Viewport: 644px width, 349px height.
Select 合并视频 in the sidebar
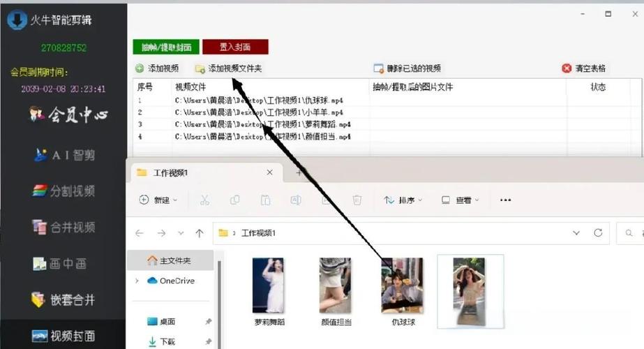(x=63, y=227)
